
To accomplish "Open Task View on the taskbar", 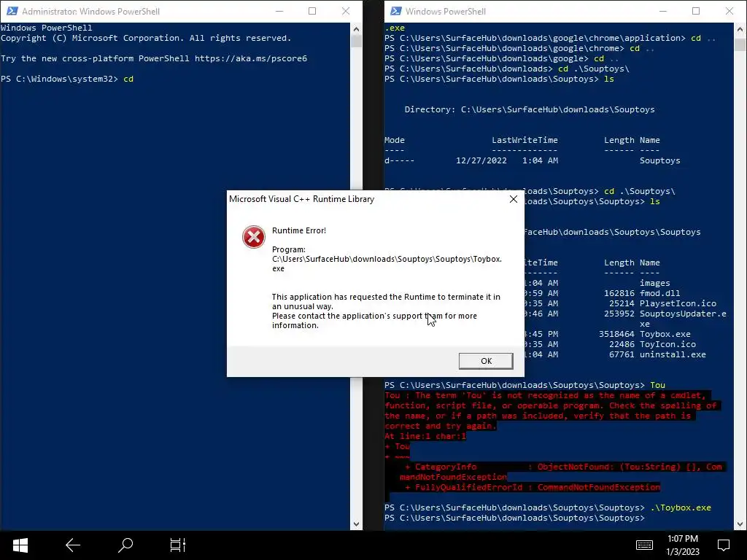I will [178, 545].
